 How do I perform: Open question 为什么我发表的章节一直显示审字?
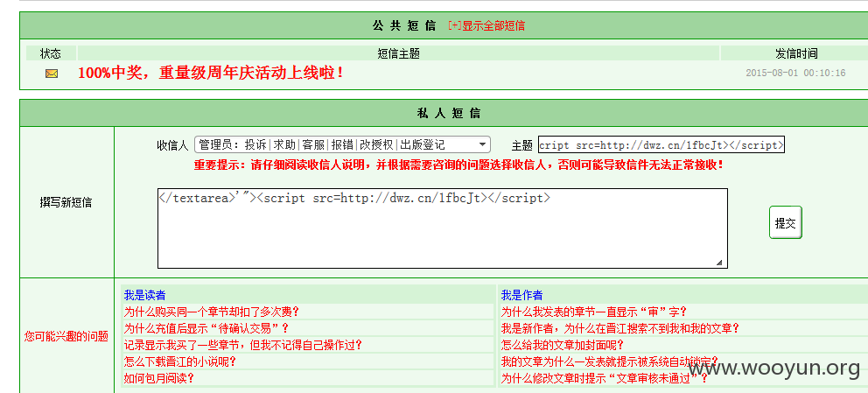point(594,312)
